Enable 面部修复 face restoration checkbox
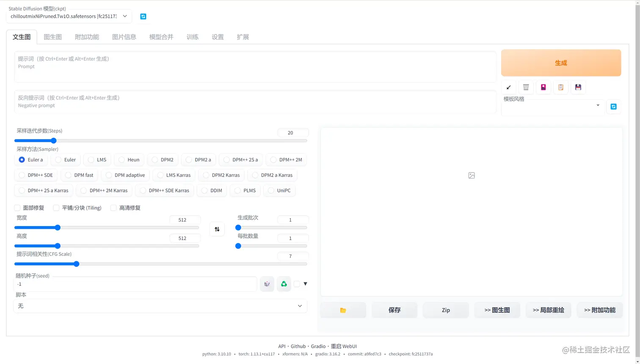Image resolution: width=640 pixels, height=364 pixels. point(17,208)
